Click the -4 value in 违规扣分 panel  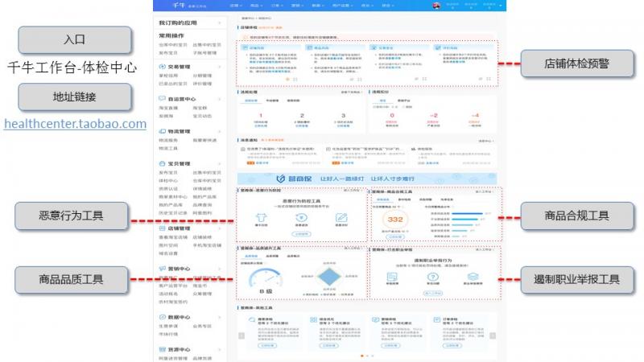click(475, 115)
